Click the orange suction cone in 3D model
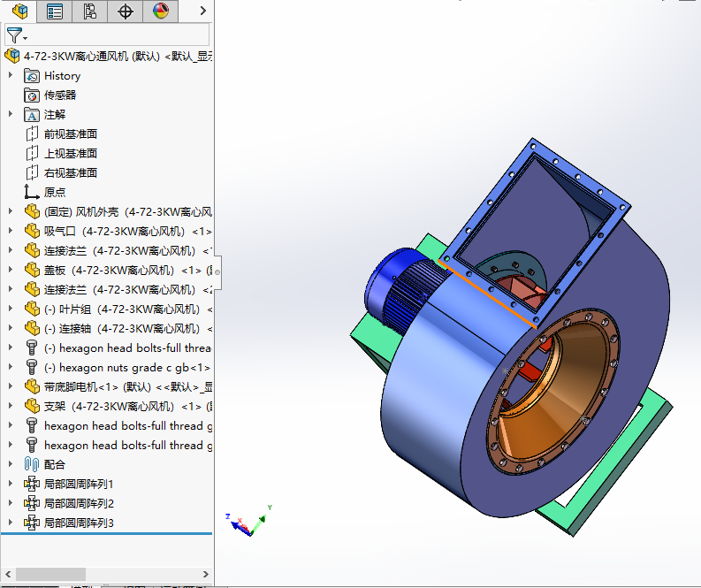Viewport: 701px width, 588px height. point(552,393)
